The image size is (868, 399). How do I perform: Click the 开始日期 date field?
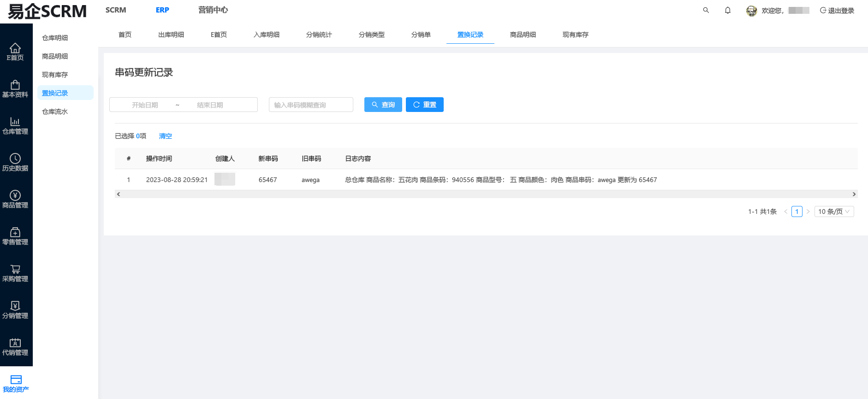145,105
